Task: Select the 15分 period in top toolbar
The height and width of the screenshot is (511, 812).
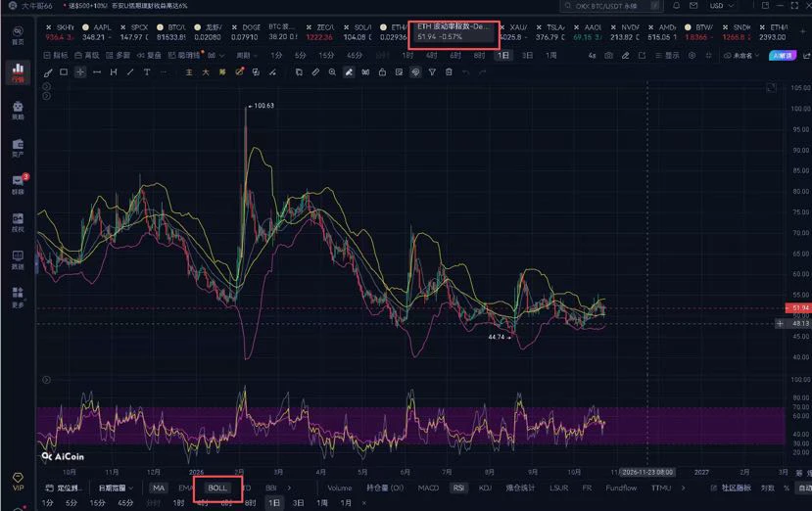Action: point(326,55)
